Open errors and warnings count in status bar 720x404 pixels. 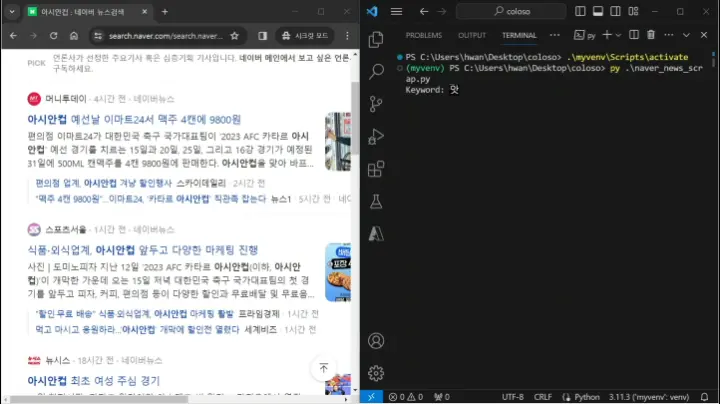click(406, 397)
